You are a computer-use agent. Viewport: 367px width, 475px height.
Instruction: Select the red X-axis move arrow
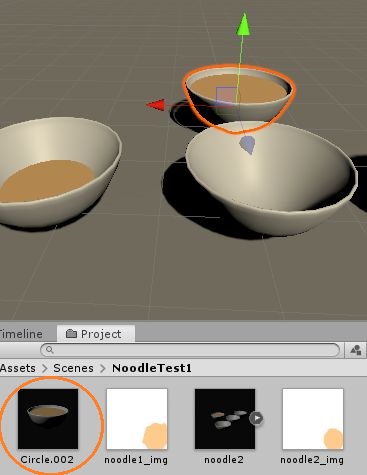pyautogui.click(x=156, y=105)
